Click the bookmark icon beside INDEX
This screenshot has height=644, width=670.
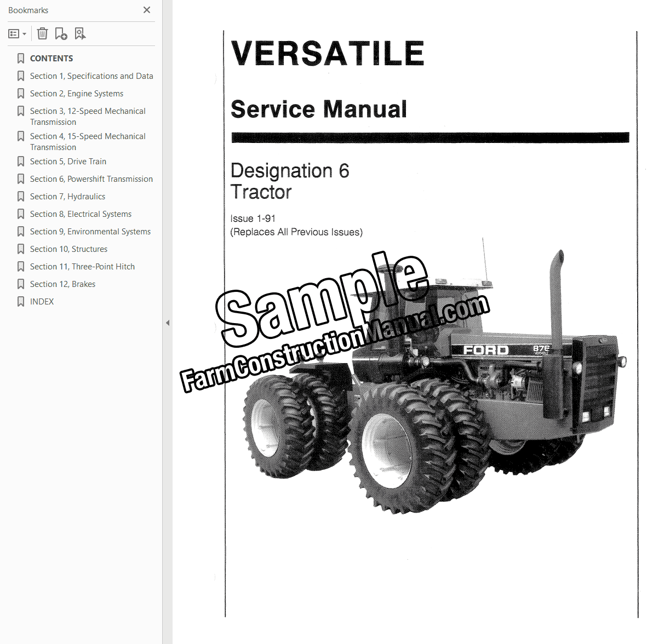pos(21,302)
